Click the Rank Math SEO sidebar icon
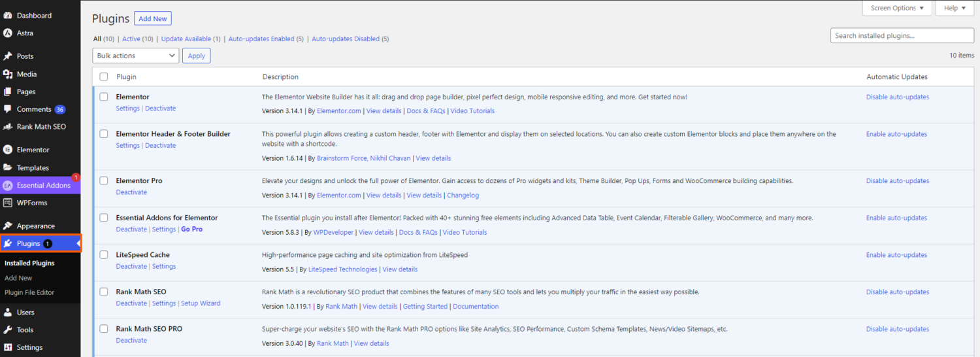 8,127
